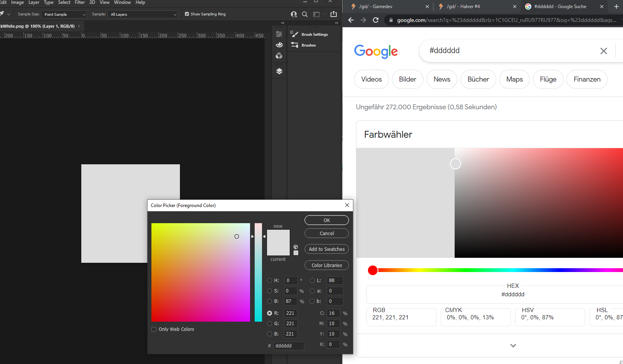Click the Google hue slider red handle
Viewport: 623px width, 364px height.
(x=373, y=270)
